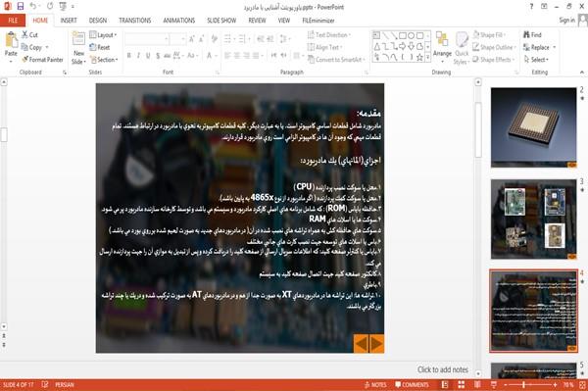Click the zoom out minus button

pos(505,384)
